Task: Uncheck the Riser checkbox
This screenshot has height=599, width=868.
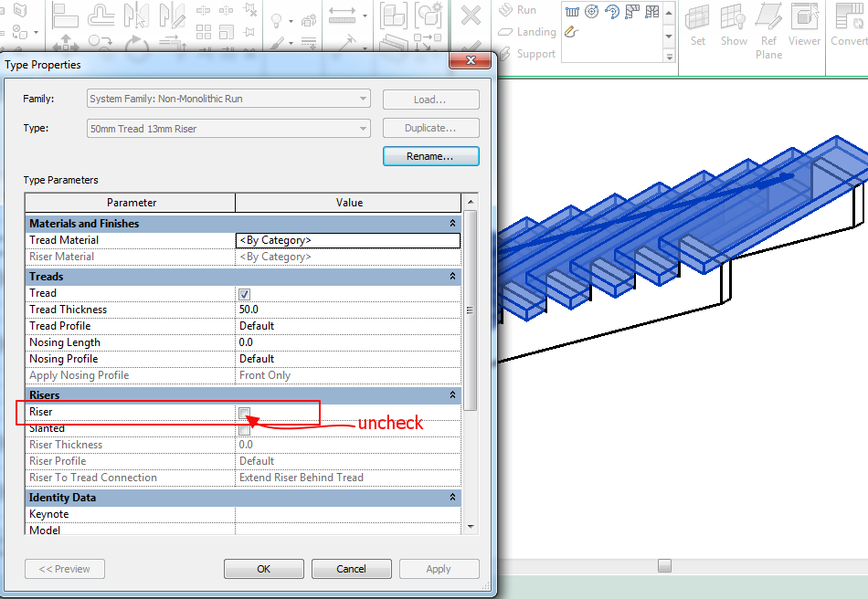Action: click(243, 412)
